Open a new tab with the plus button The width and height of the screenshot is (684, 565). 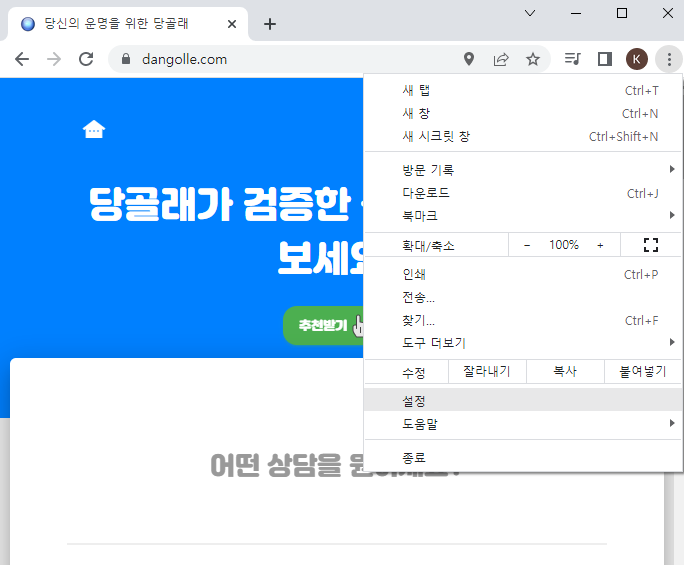click(270, 24)
